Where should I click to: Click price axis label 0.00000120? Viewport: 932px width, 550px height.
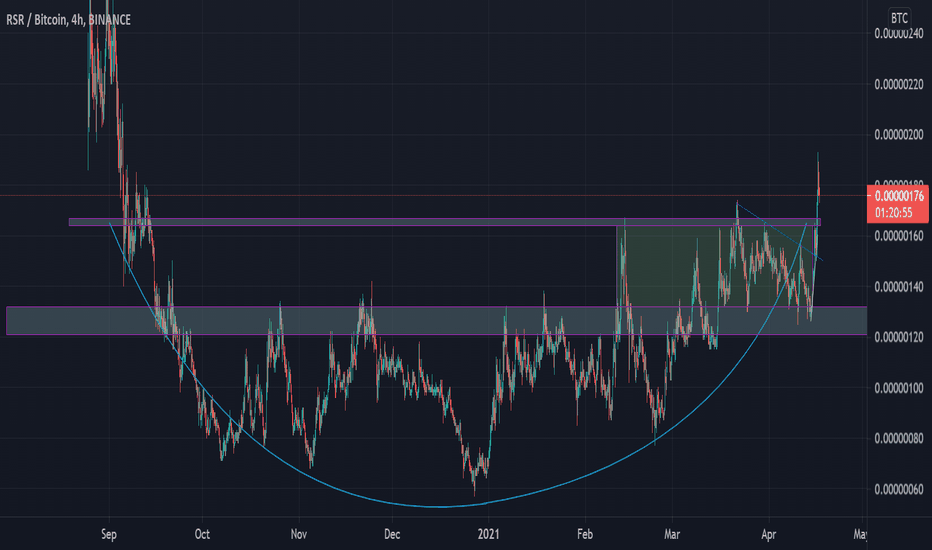[899, 337]
